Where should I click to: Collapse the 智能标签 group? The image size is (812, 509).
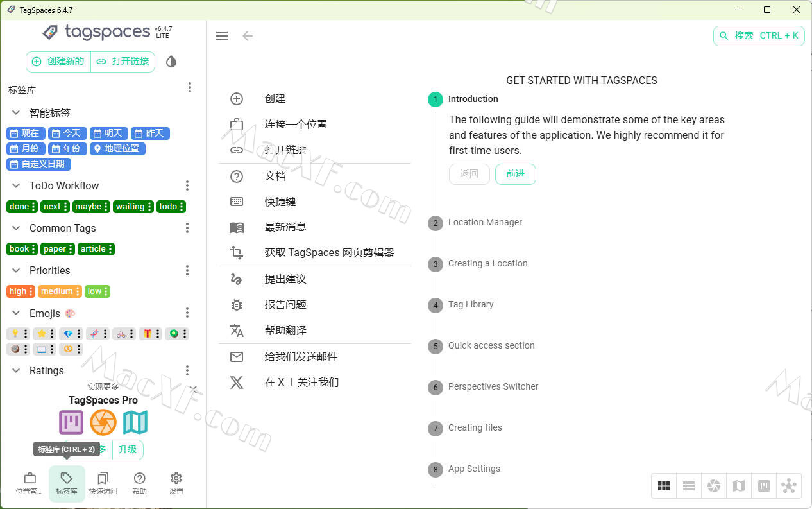point(16,113)
